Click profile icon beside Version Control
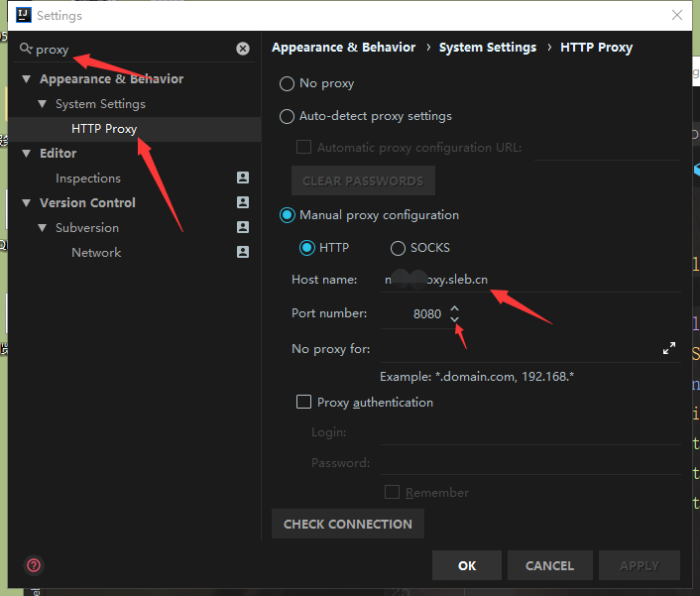The image size is (700, 596). click(243, 202)
